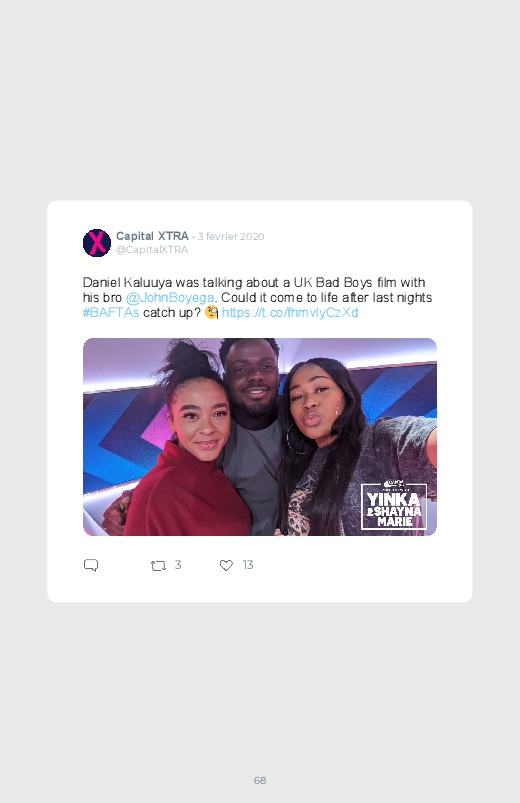Follow the https://t.co shortened link

[x=290, y=312]
